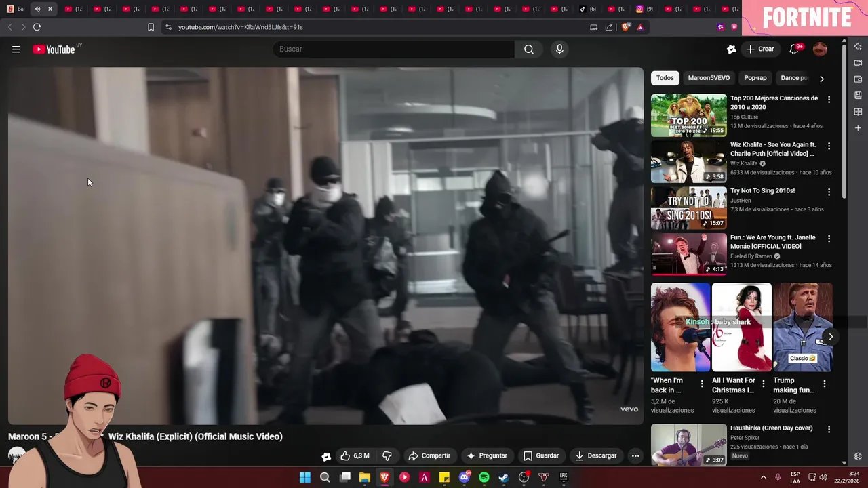The width and height of the screenshot is (868, 488).
Task: Open options for "When I'm back in" short
Action: click(702, 384)
